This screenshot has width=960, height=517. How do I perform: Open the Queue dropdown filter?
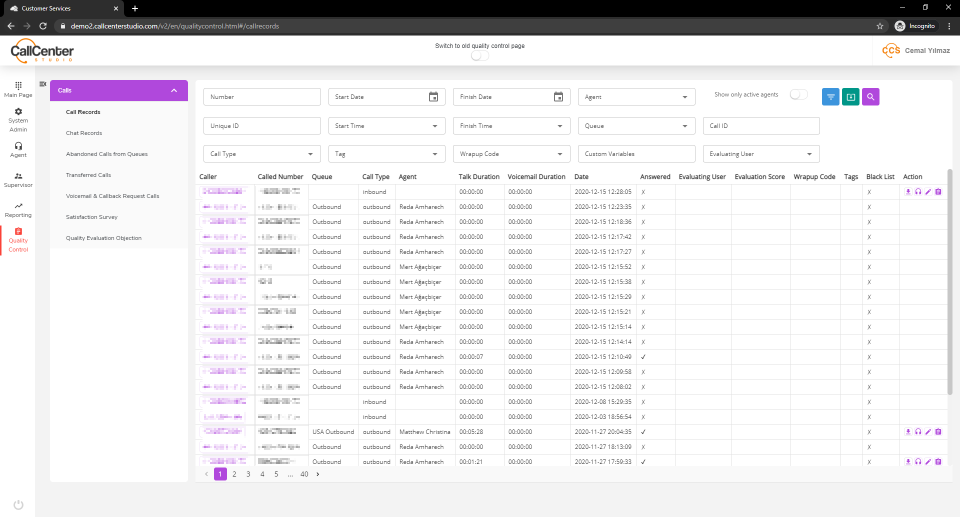point(637,126)
